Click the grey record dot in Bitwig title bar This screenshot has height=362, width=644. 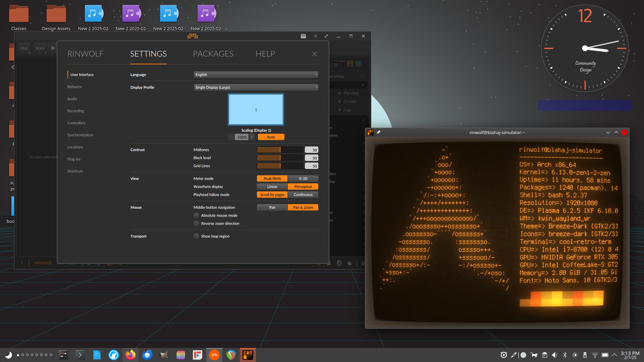[315, 36]
